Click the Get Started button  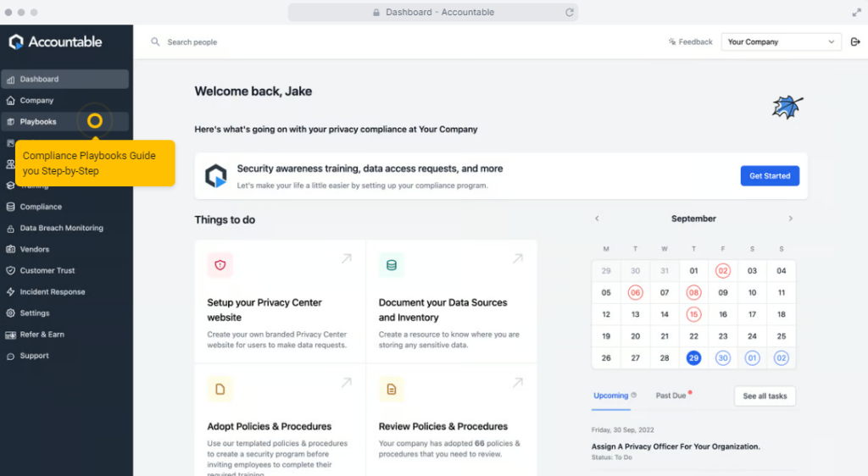point(770,176)
